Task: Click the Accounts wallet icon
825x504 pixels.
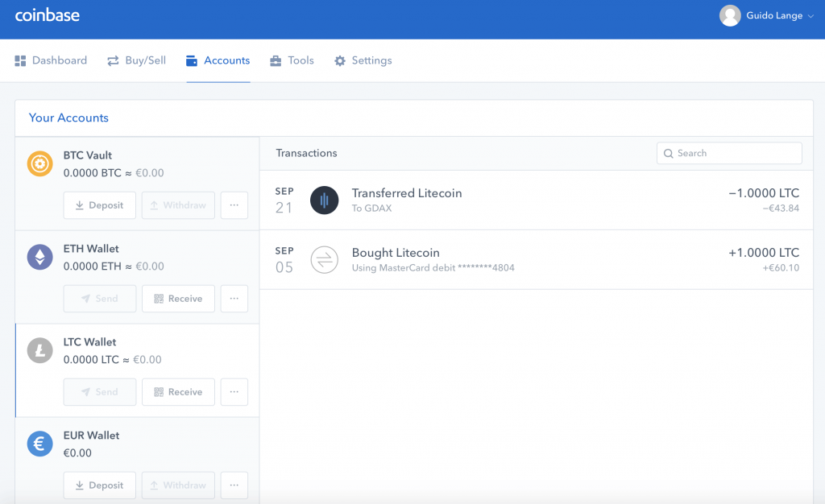Action: click(x=192, y=61)
